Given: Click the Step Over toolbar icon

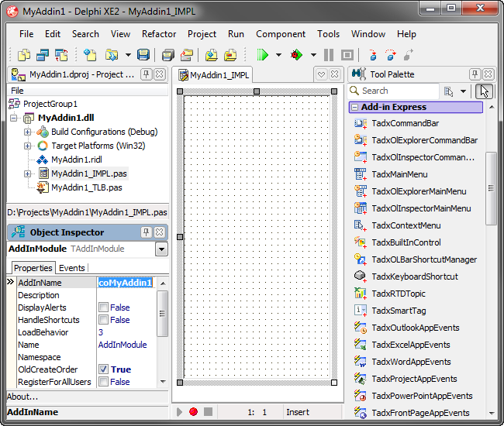Looking at the screenshot, I should tap(391, 55).
